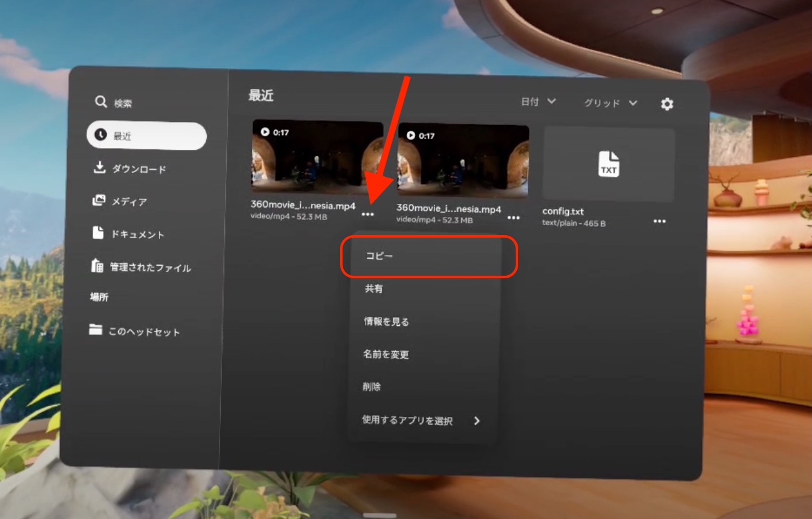This screenshot has height=519, width=812.
Task: Open three-dot menu for config.txt
Action: tap(659, 221)
